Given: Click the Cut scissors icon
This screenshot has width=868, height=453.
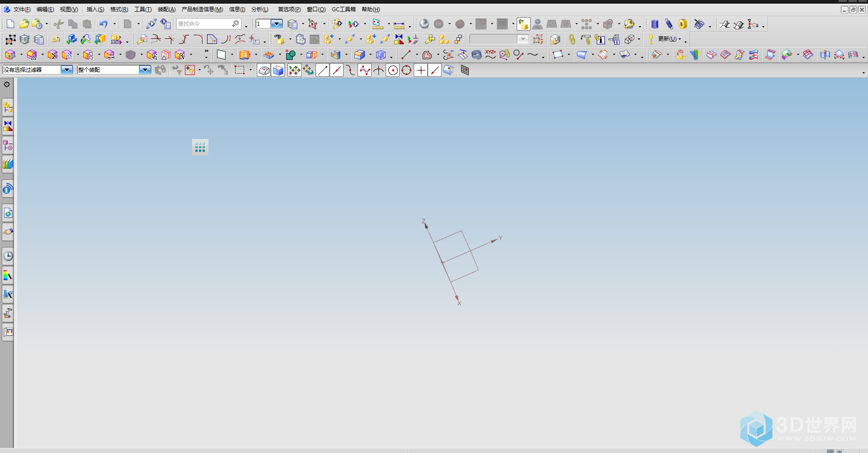Looking at the screenshot, I should tap(58, 24).
